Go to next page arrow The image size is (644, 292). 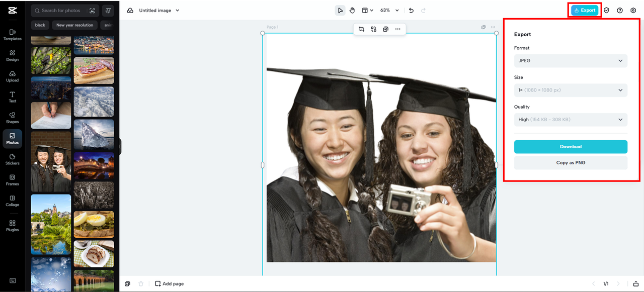(x=618, y=284)
